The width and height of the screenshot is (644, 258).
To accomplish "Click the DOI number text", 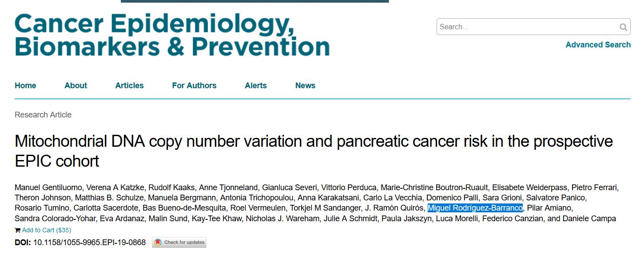I will [x=89, y=242].
